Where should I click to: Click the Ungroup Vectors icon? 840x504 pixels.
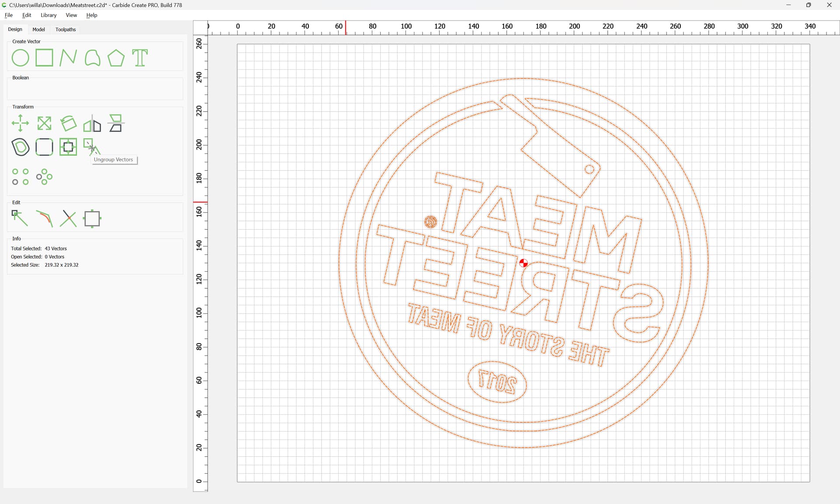point(91,147)
